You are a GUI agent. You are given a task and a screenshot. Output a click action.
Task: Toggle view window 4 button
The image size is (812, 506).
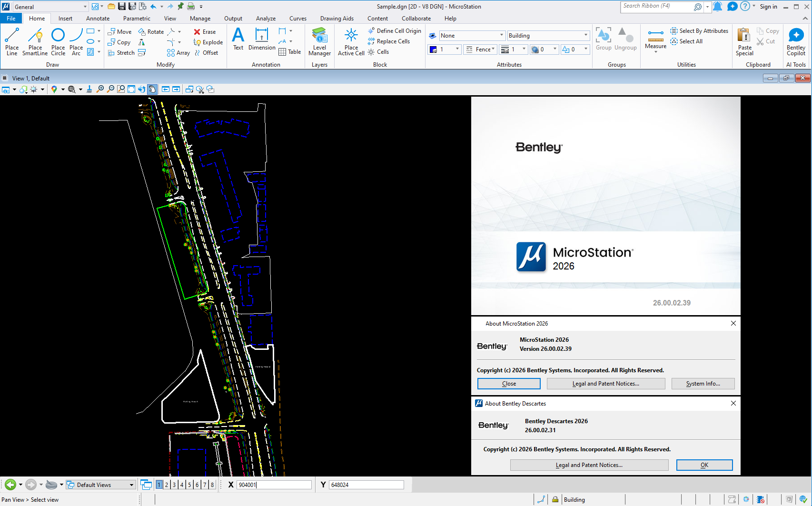point(182,485)
